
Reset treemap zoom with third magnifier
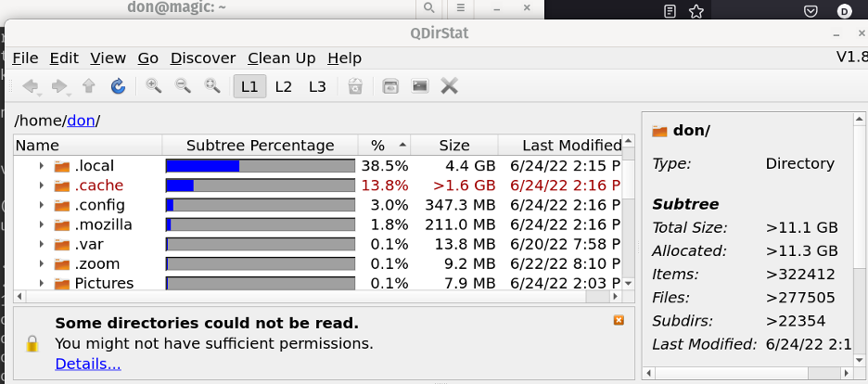click(212, 86)
